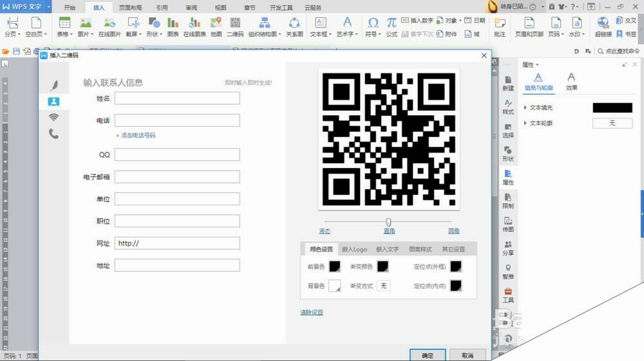The image size is (644, 361).
Task: Insert a text box (文本框)
Action: point(320,27)
